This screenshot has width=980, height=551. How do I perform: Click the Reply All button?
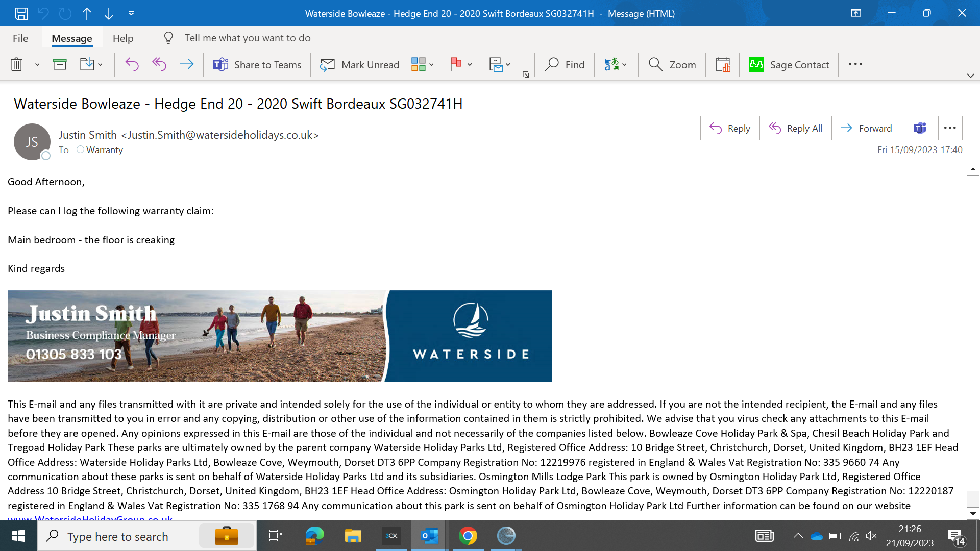pos(795,128)
